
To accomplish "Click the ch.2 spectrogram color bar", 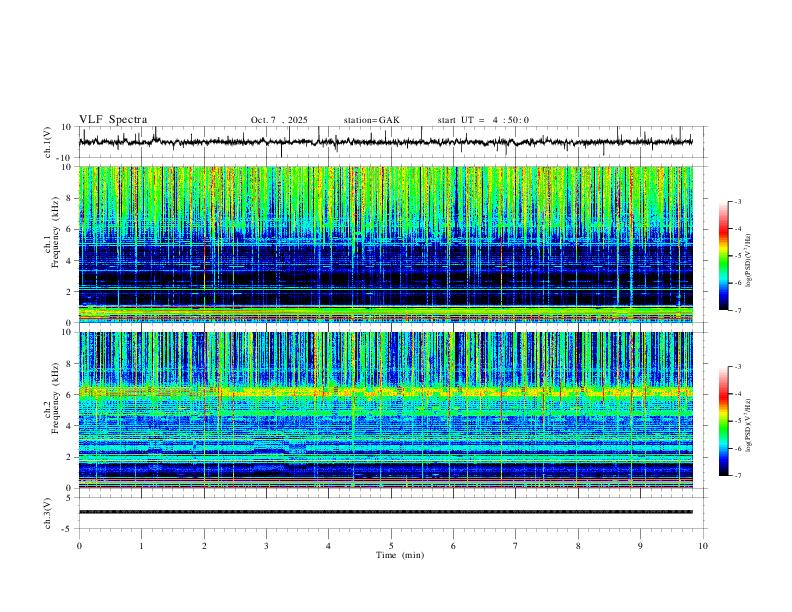I will point(723,421).
